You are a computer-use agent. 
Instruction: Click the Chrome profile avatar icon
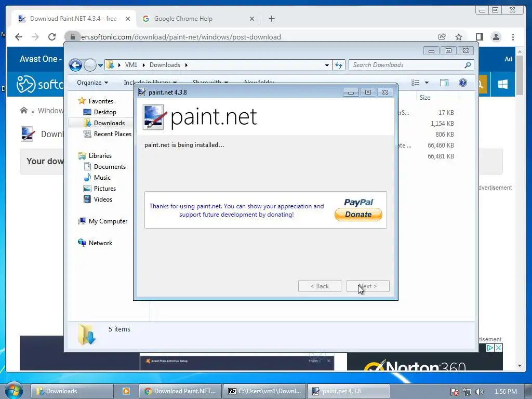[496, 37]
